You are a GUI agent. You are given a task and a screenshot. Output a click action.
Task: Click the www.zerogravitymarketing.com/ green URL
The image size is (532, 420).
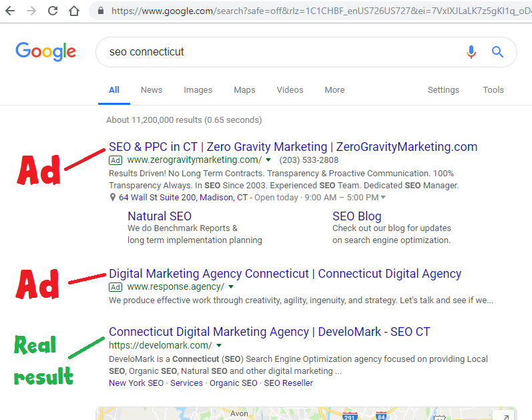(x=194, y=160)
